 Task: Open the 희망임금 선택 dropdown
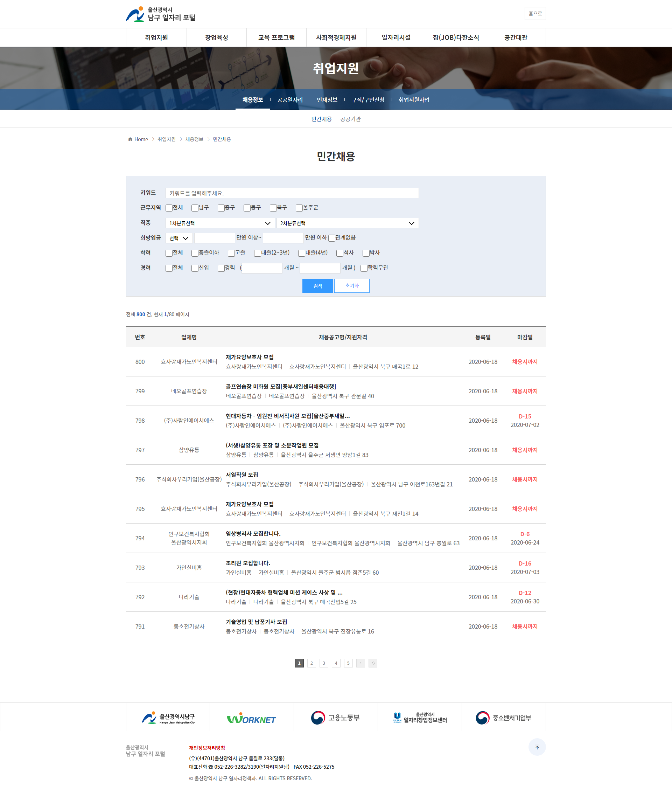tap(178, 238)
